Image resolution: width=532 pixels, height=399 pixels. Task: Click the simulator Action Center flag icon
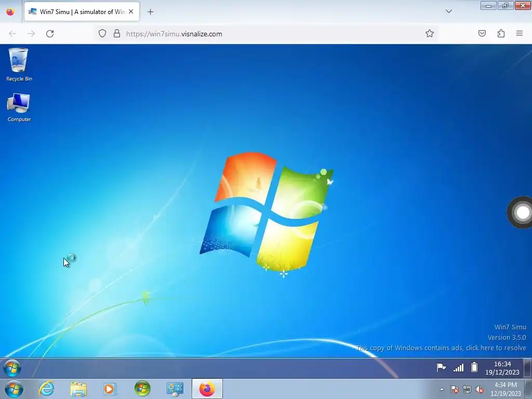click(441, 367)
